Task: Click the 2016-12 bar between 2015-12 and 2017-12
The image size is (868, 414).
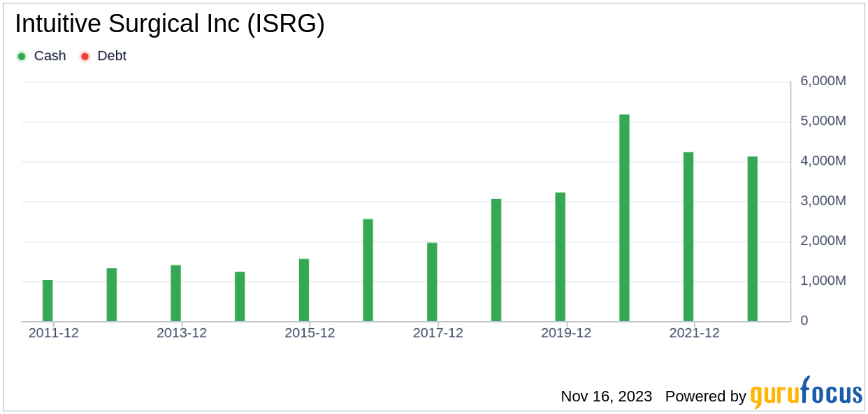Action: click(368, 270)
